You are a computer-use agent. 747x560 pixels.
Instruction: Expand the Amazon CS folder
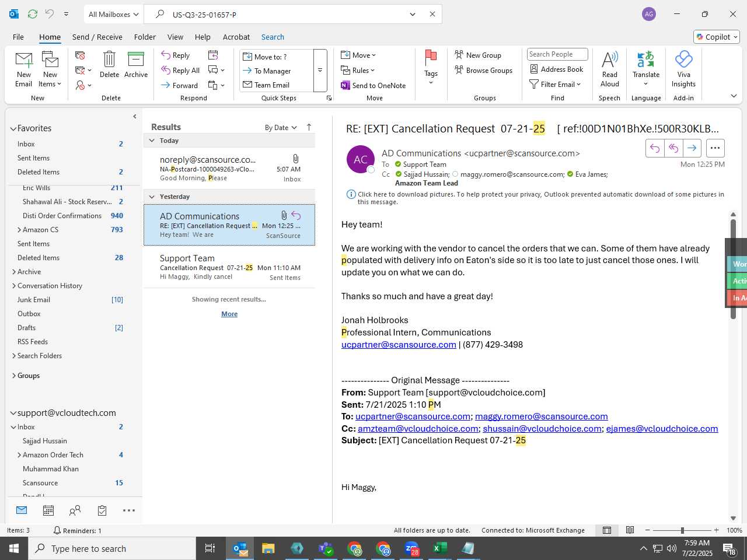pyautogui.click(x=19, y=230)
